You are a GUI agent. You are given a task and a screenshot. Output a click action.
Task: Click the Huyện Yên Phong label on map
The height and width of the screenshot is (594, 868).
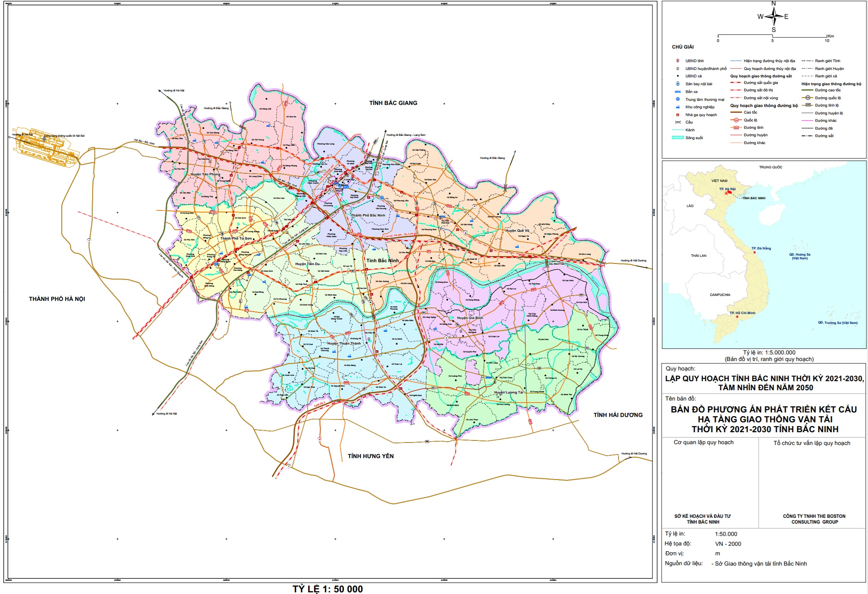tap(205, 174)
